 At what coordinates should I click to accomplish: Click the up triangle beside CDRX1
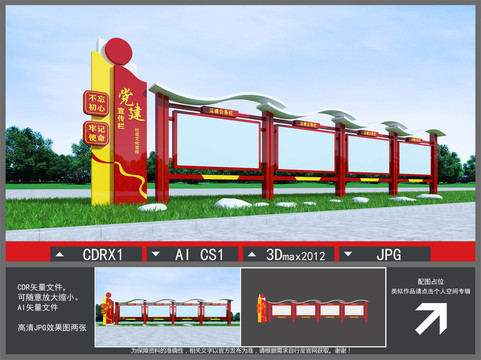pos(60,254)
